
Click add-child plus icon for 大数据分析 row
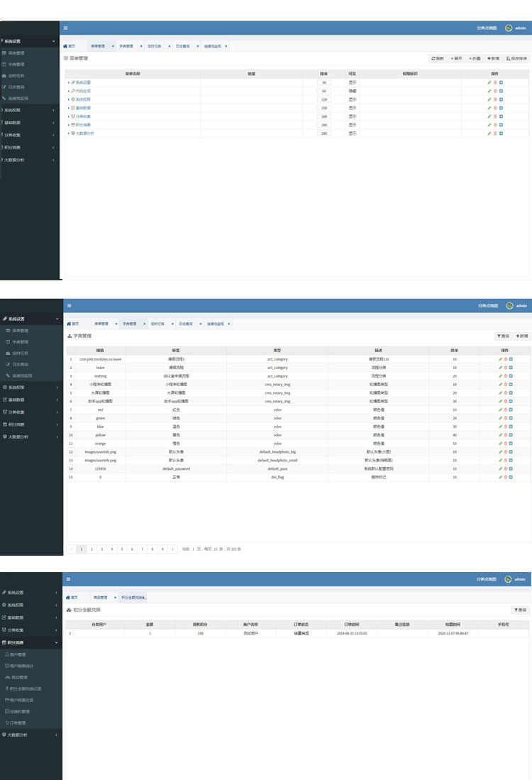501,133
